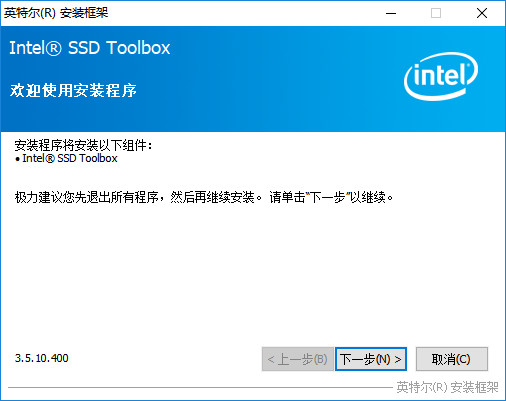Click the version number 3.5.10.400
Image resolution: width=506 pixels, height=401 pixels.
(41, 358)
